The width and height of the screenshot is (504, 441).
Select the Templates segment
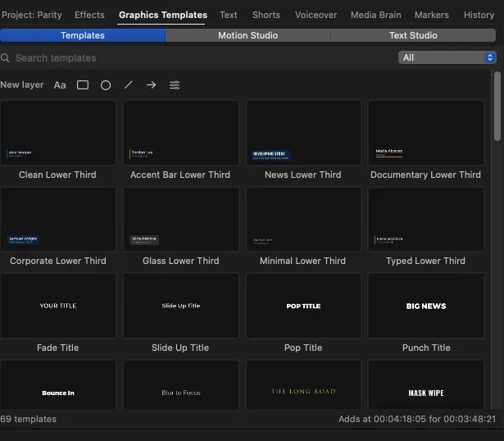83,35
